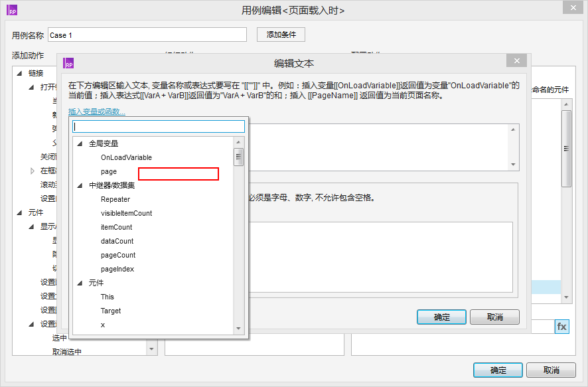Select dataCount entry
588x387 pixels.
[117, 241]
